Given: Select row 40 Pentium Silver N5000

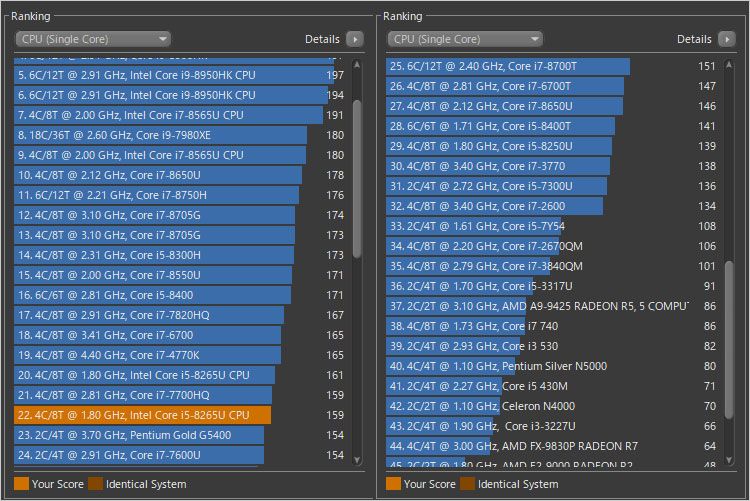Looking at the screenshot, I should (x=551, y=366).
